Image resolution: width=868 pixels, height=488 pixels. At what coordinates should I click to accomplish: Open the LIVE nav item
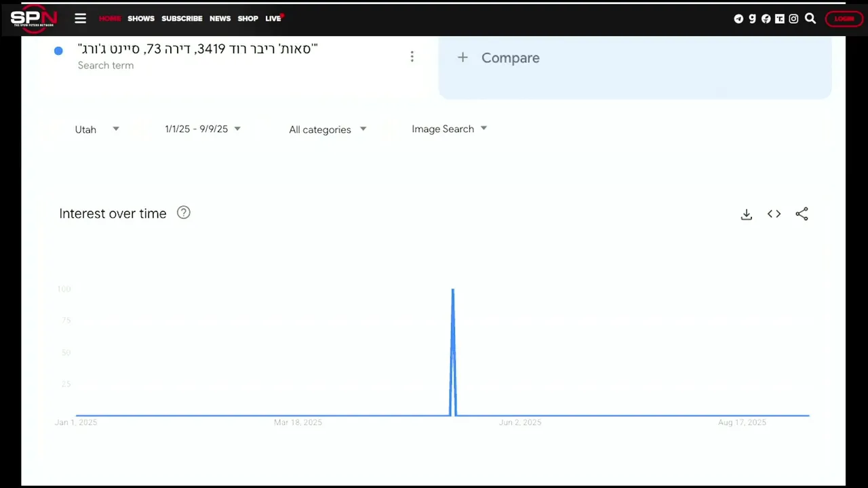[x=273, y=19]
